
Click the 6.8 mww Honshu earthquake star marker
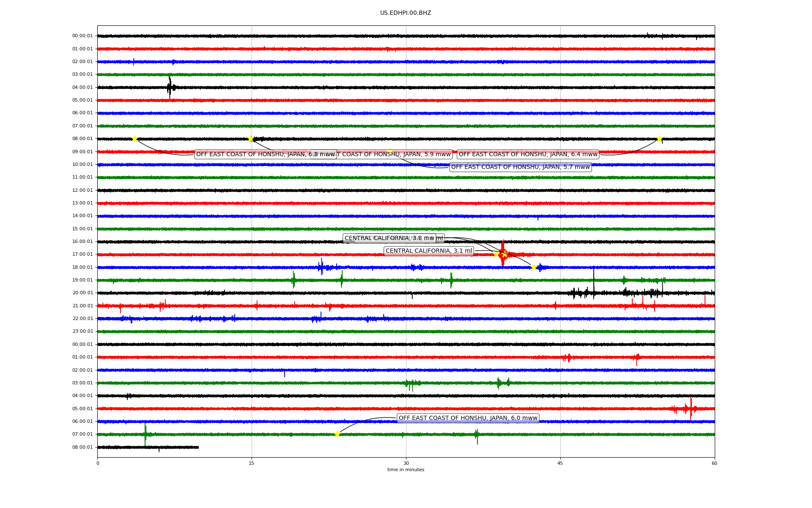click(134, 138)
